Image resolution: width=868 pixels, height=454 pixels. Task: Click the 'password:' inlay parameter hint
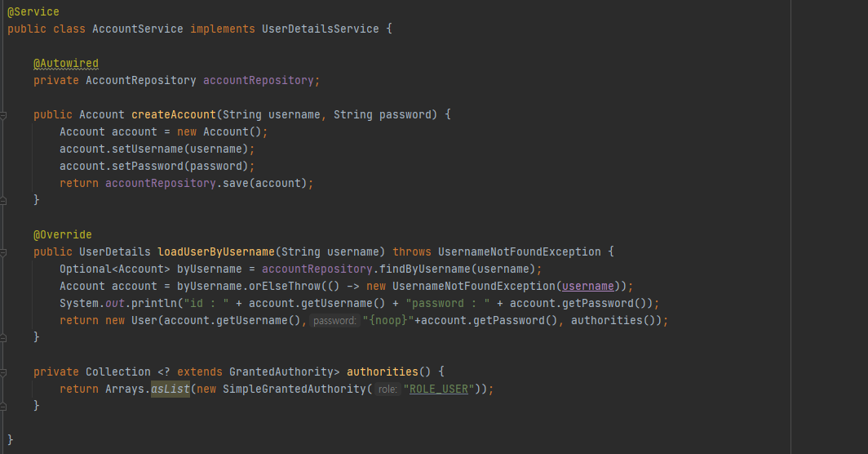(x=335, y=320)
